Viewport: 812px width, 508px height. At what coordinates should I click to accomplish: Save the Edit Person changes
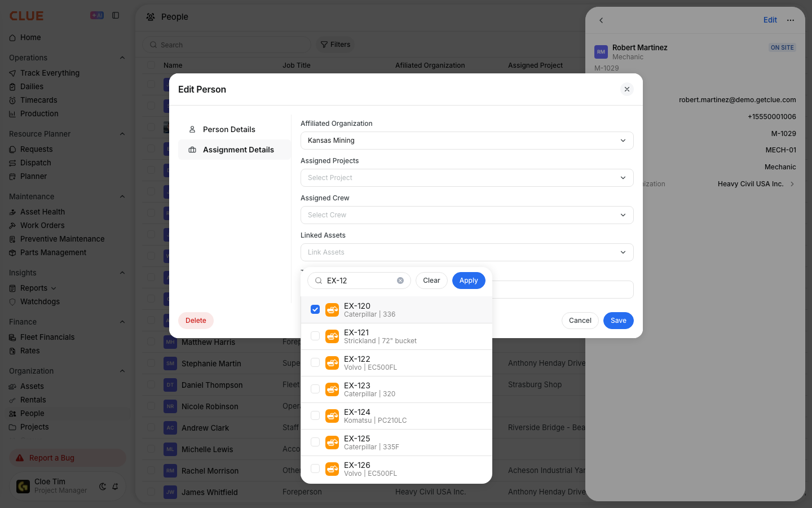[619, 321]
